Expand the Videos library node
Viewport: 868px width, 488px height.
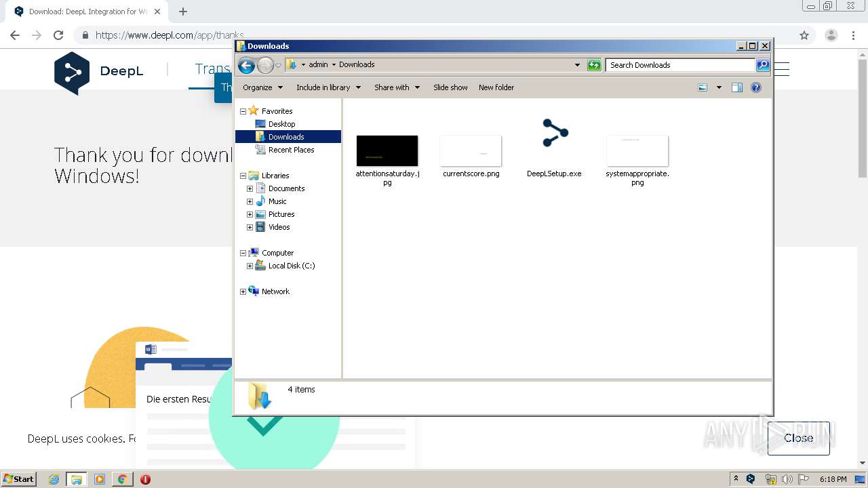coord(250,227)
